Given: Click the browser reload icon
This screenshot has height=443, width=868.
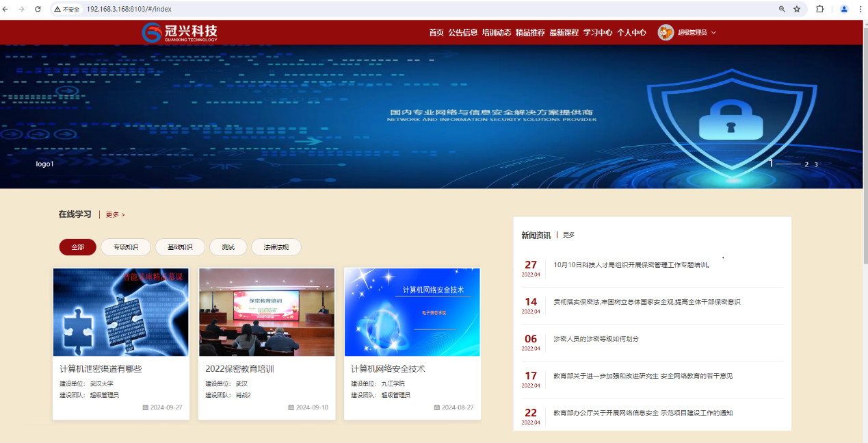Looking at the screenshot, I should coord(38,9).
